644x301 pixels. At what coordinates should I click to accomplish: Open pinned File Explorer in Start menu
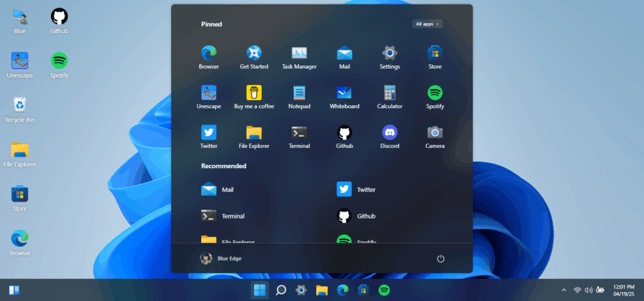click(x=254, y=137)
